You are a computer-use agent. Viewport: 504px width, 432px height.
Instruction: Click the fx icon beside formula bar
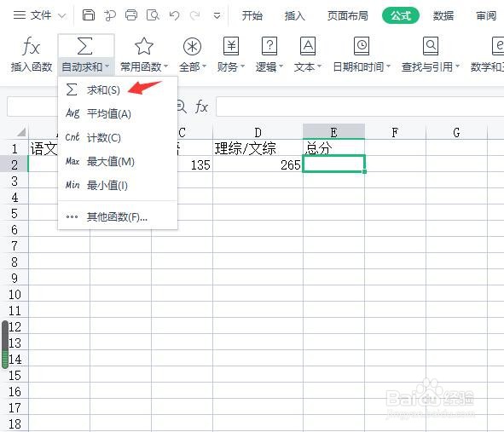click(201, 107)
